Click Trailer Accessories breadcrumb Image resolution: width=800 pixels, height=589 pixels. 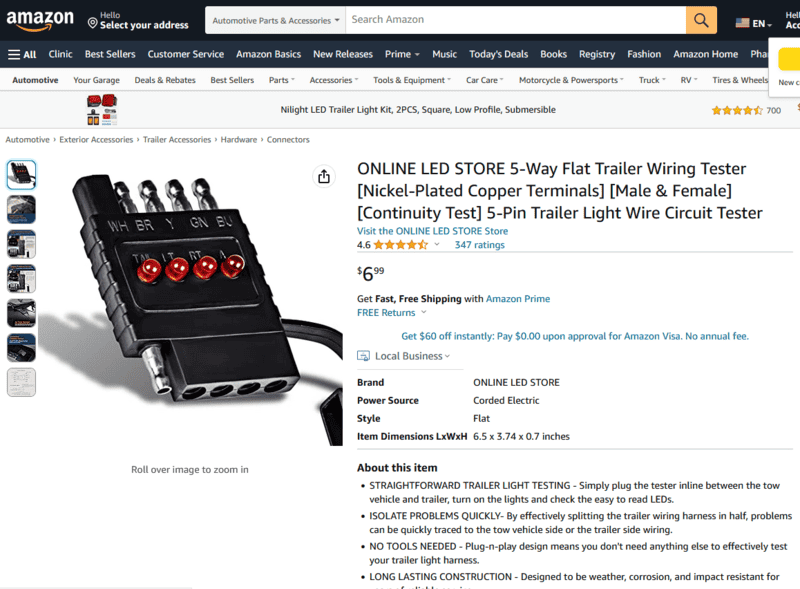coord(177,140)
